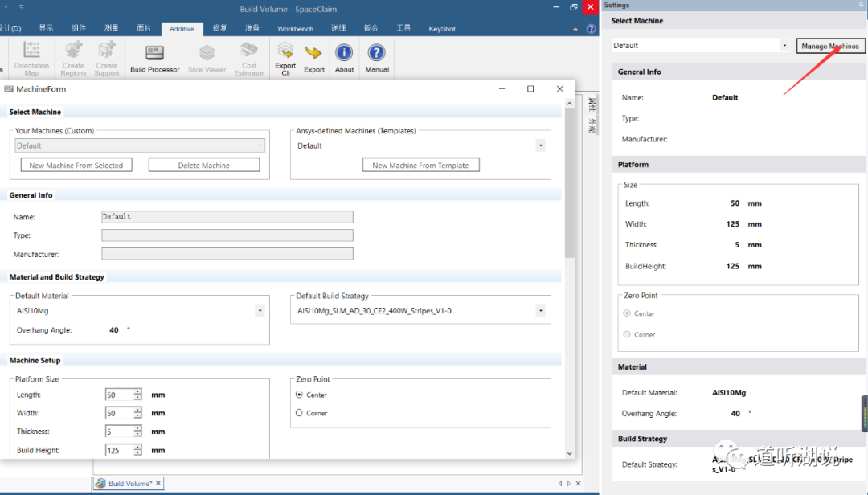Image resolution: width=868 pixels, height=495 pixels.
Task: Adjust the Thickness spinner arrows
Action: coord(137,432)
